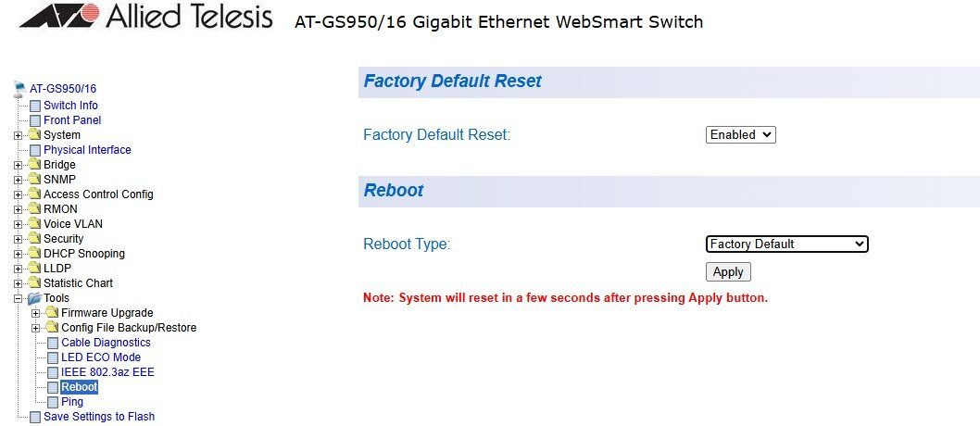The height and width of the screenshot is (426, 980).
Task: Open the IEEE 802.3az EEE link
Action: pyautogui.click(x=107, y=372)
